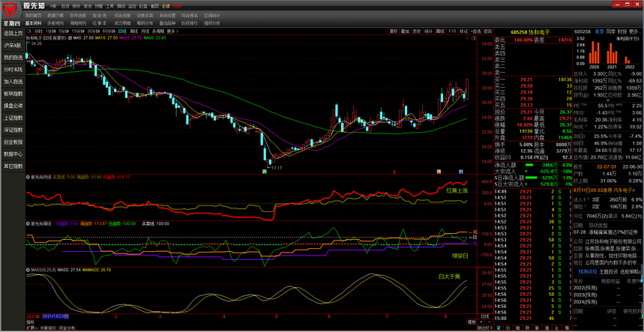
Task: Open the 画线 top menu
Action: click(x=121, y=7)
